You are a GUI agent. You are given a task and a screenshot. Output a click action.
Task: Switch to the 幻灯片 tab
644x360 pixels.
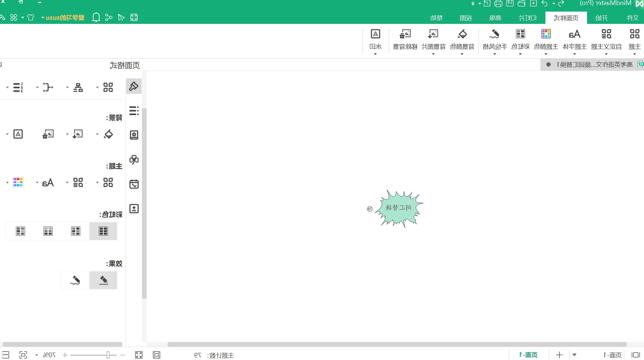527,18
